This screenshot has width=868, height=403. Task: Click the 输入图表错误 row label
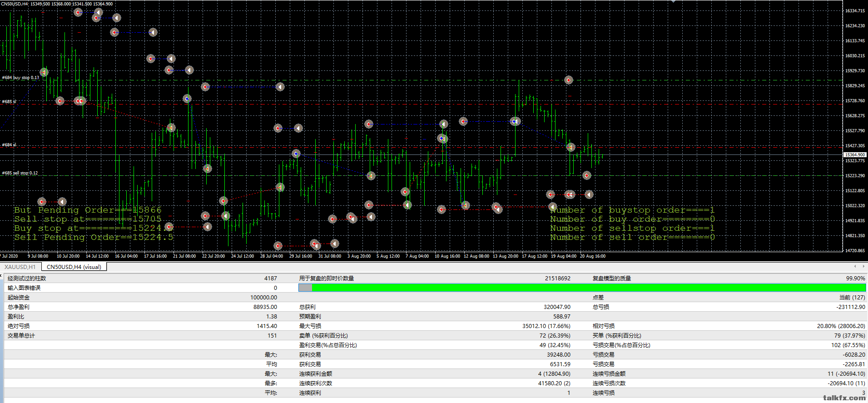24,288
